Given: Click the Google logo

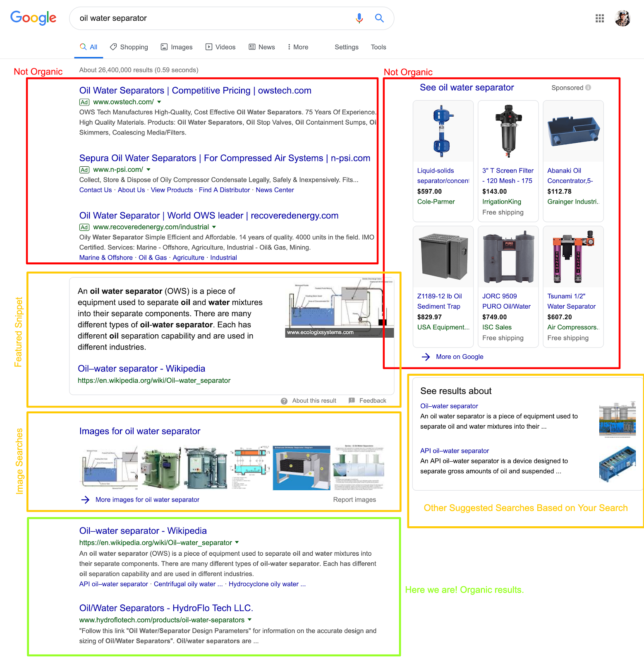Looking at the screenshot, I should click(34, 18).
